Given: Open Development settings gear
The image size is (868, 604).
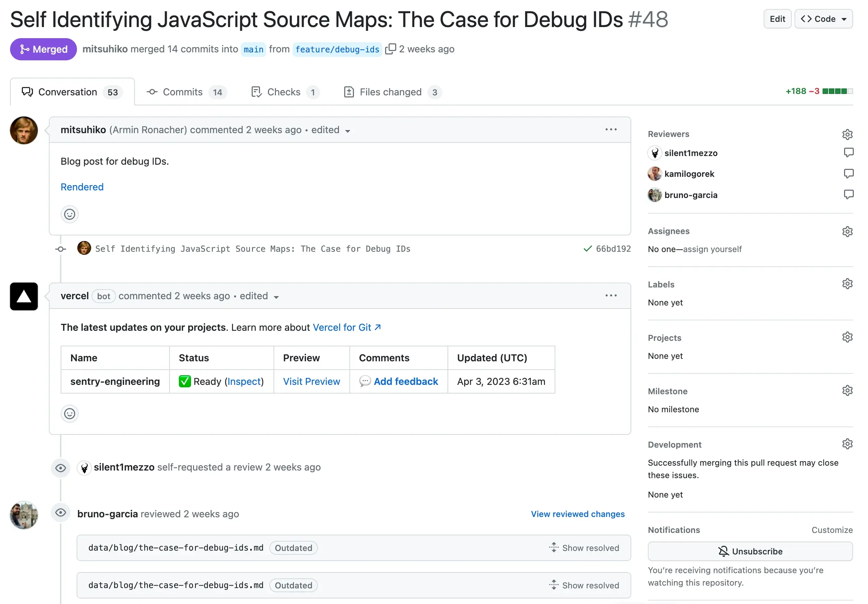Looking at the screenshot, I should coord(847,444).
